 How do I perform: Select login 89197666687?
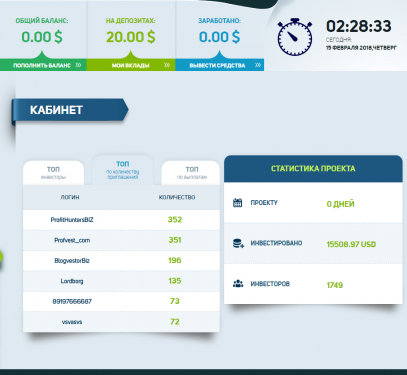72,301
